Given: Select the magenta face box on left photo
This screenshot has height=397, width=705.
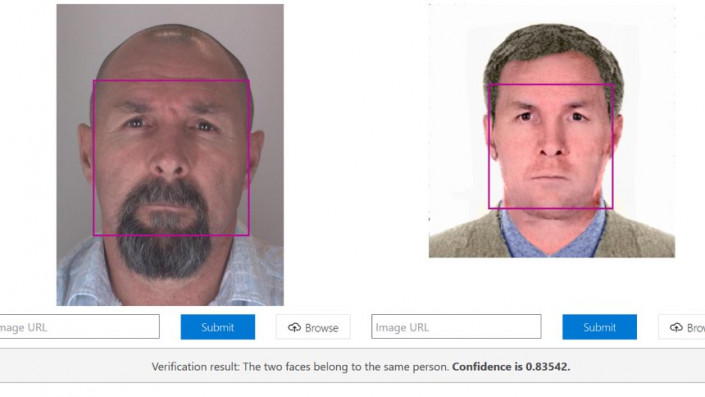Looking at the screenshot, I should [x=171, y=158].
